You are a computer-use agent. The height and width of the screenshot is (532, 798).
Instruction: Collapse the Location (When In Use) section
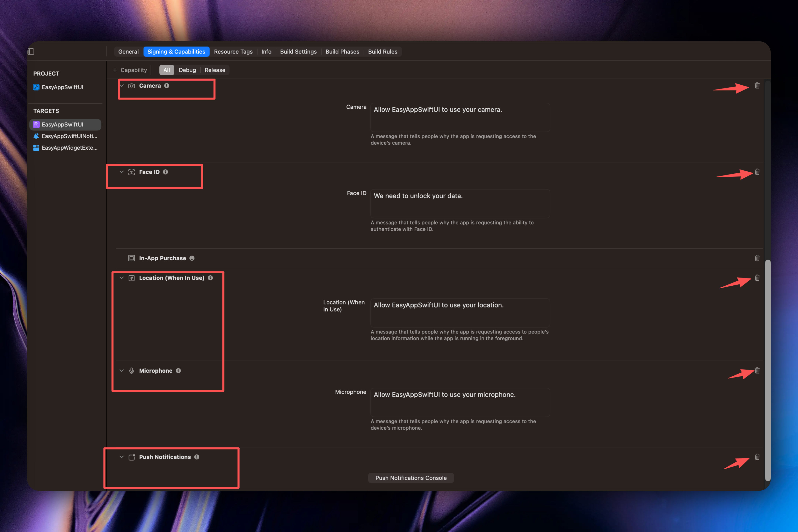[x=121, y=278]
